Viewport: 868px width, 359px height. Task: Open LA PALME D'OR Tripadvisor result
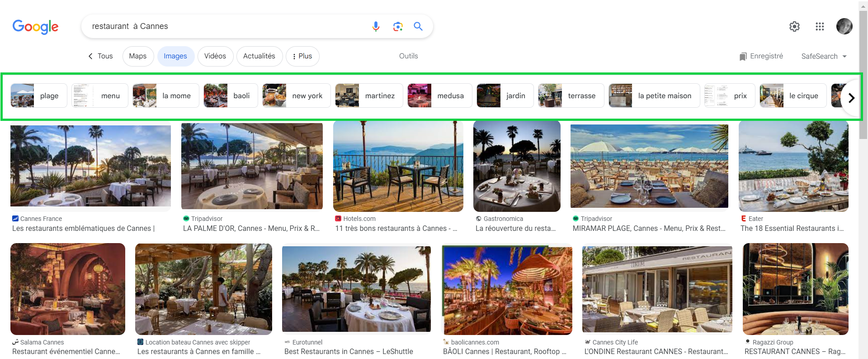pyautogui.click(x=251, y=228)
